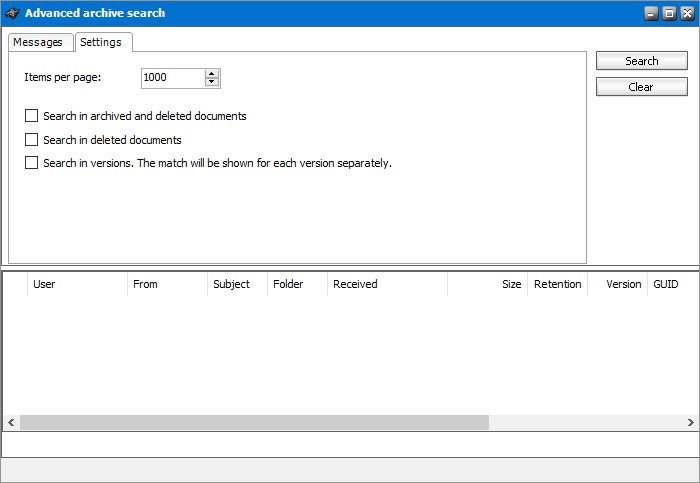Click the scroll left arrow
The height and width of the screenshot is (483, 700).
(x=12, y=422)
